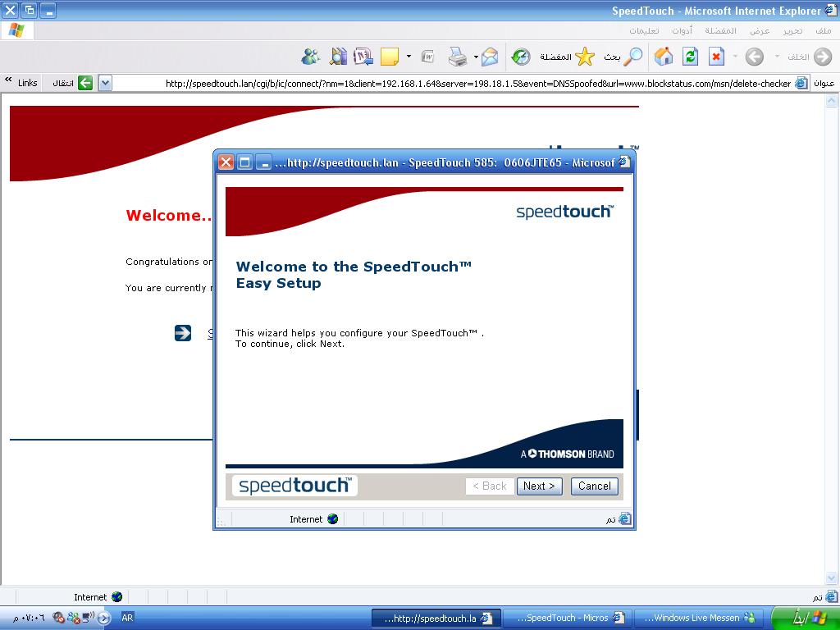The image size is (840, 630).
Task: Click the taskbar clock
Action: tap(29, 618)
